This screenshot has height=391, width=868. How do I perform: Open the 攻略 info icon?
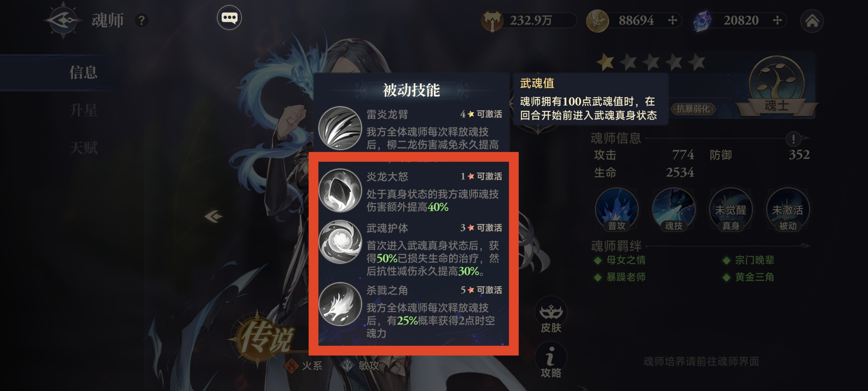coord(551,361)
